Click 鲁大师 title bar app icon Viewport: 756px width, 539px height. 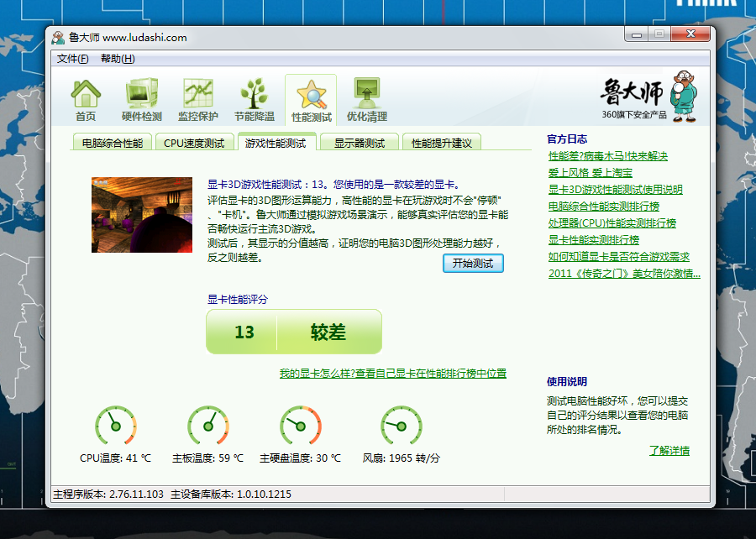click(58, 38)
